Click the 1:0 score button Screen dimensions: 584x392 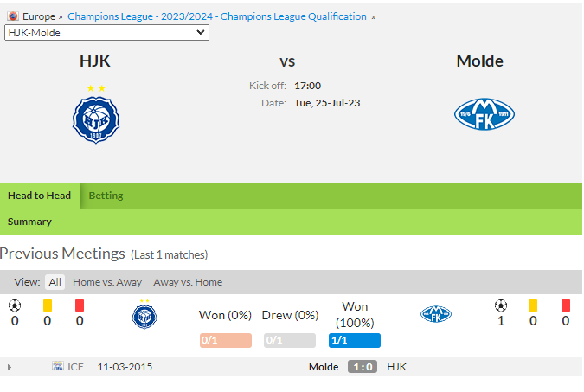[363, 367]
